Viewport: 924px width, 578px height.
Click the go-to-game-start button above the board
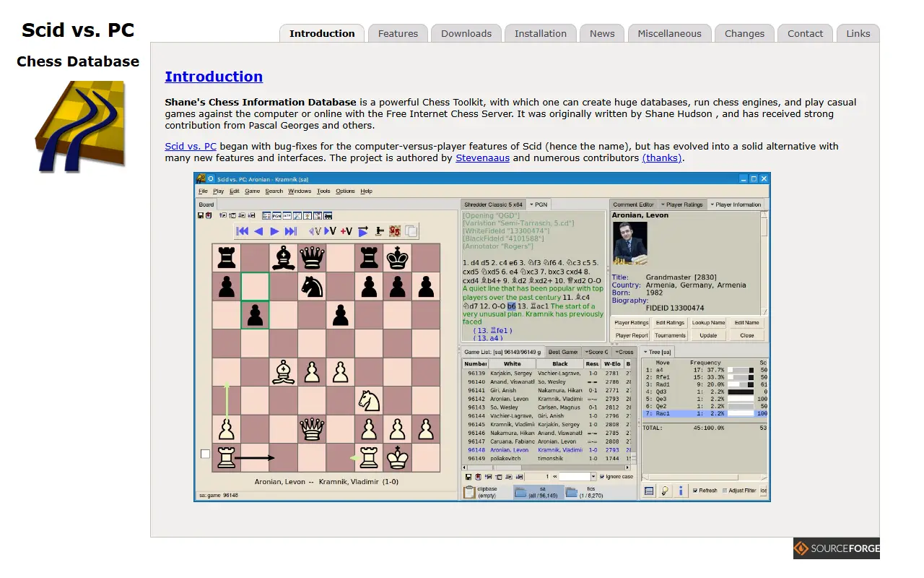(243, 231)
